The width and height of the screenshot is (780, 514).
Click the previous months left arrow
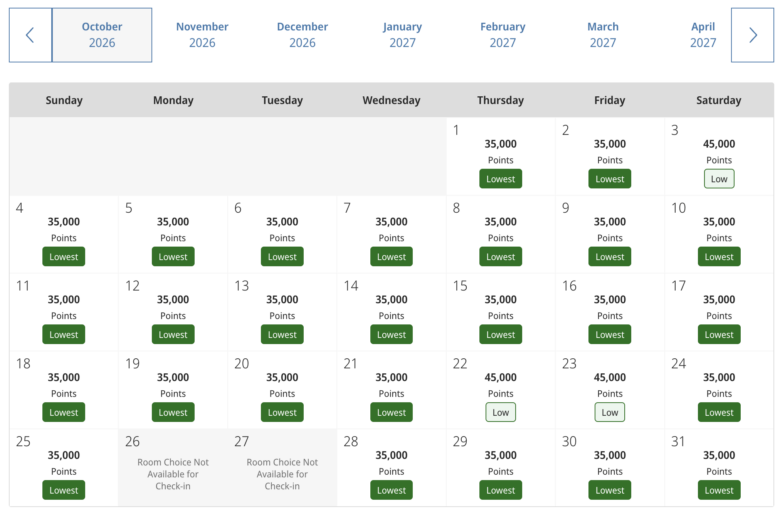coord(30,35)
